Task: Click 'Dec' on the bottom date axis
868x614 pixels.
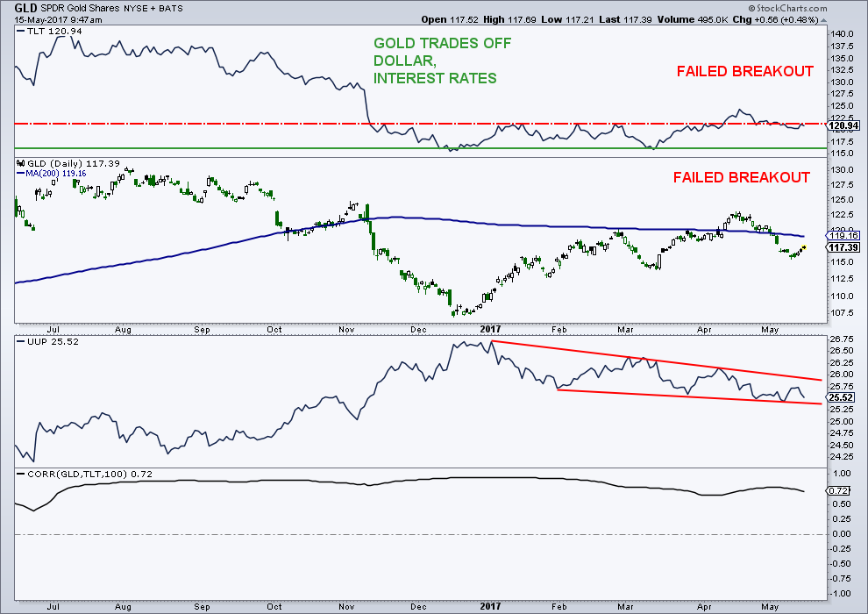Action: (x=418, y=607)
